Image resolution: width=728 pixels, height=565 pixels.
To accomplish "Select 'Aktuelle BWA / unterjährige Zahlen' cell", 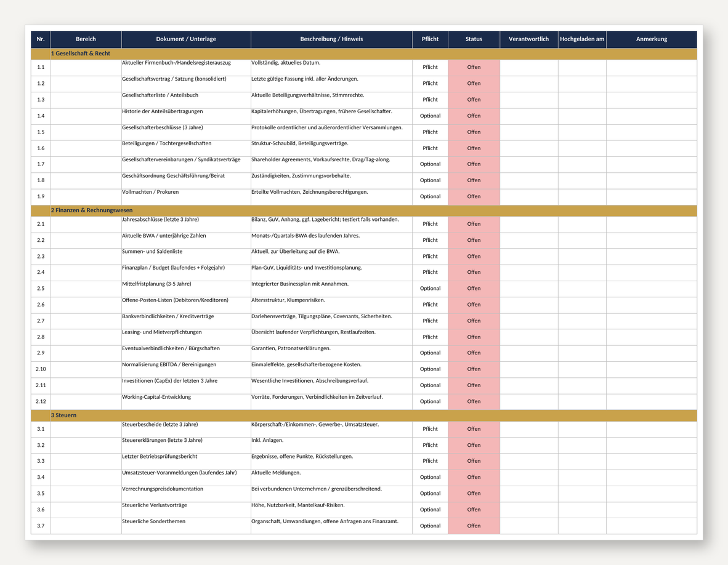I will (x=186, y=240).
